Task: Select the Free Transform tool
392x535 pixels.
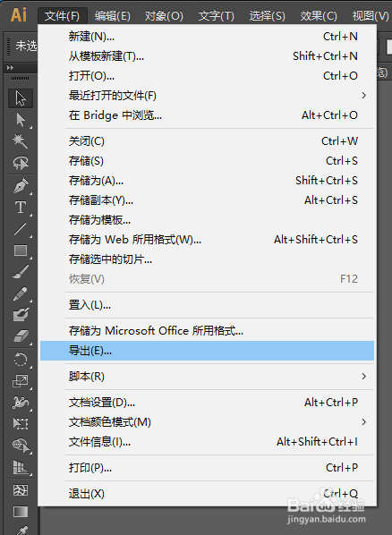Action: (21, 423)
